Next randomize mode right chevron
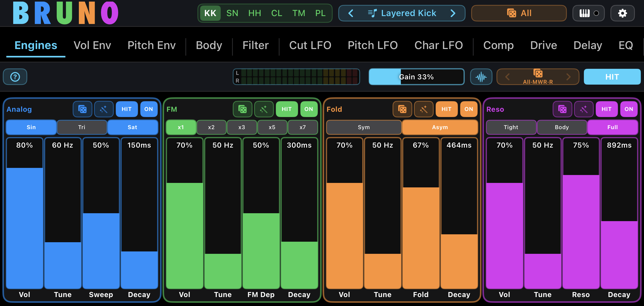644x306 pixels. pos(569,77)
